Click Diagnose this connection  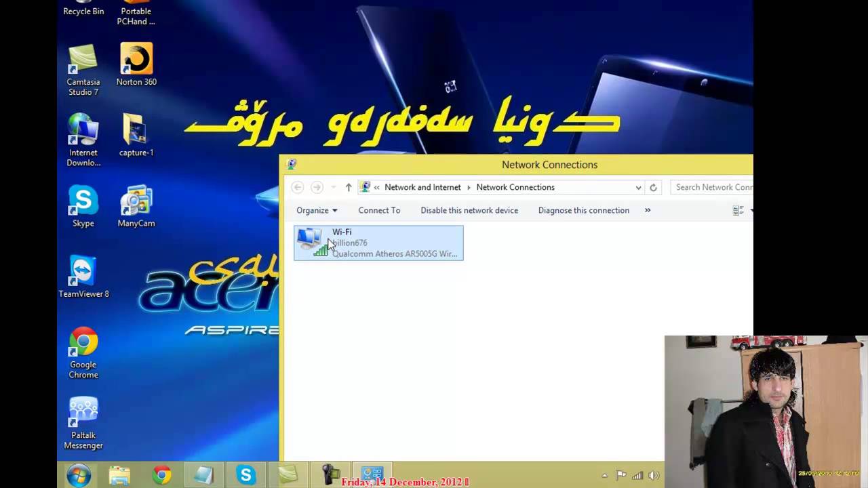tap(584, 210)
